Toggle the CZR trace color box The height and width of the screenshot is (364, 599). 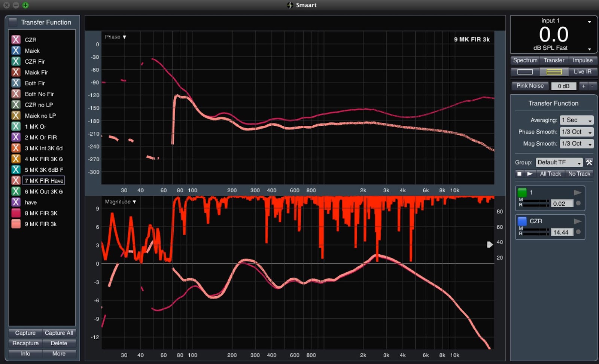tap(16, 40)
